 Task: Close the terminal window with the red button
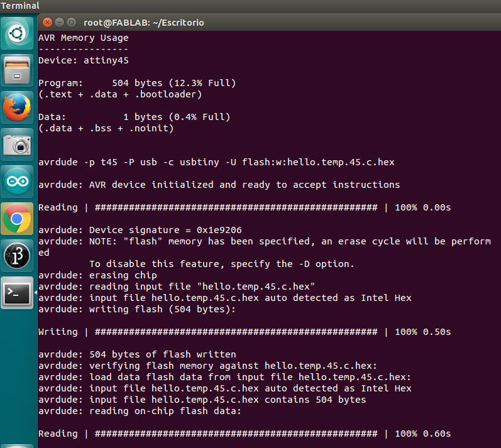tap(47, 23)
